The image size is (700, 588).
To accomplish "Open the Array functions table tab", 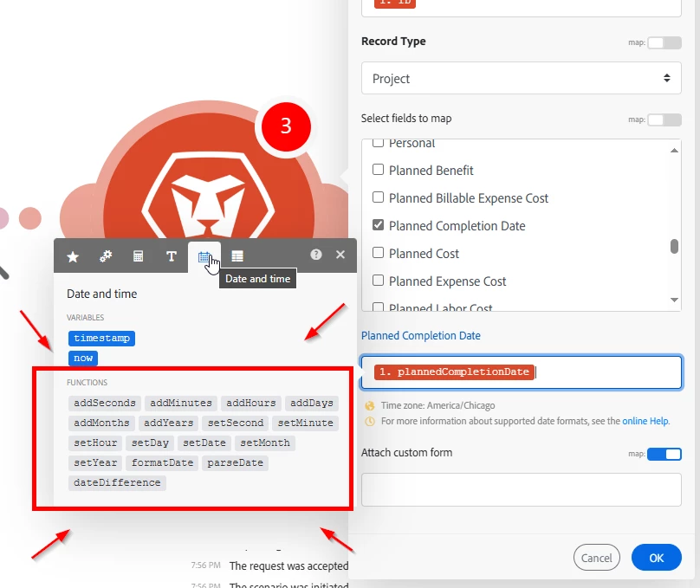I will [237, 256].
